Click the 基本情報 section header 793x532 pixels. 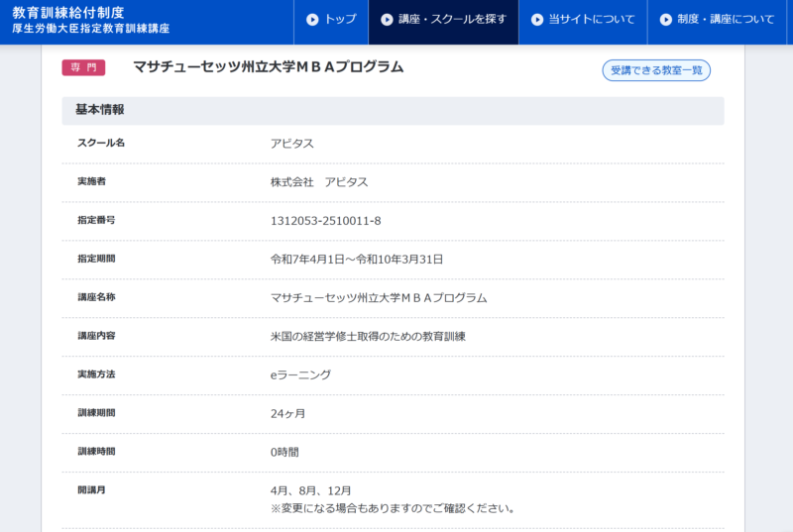tap(393, 110)
